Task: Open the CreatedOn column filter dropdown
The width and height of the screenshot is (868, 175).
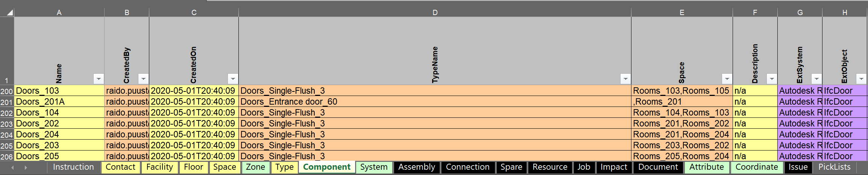Action: 233,79
